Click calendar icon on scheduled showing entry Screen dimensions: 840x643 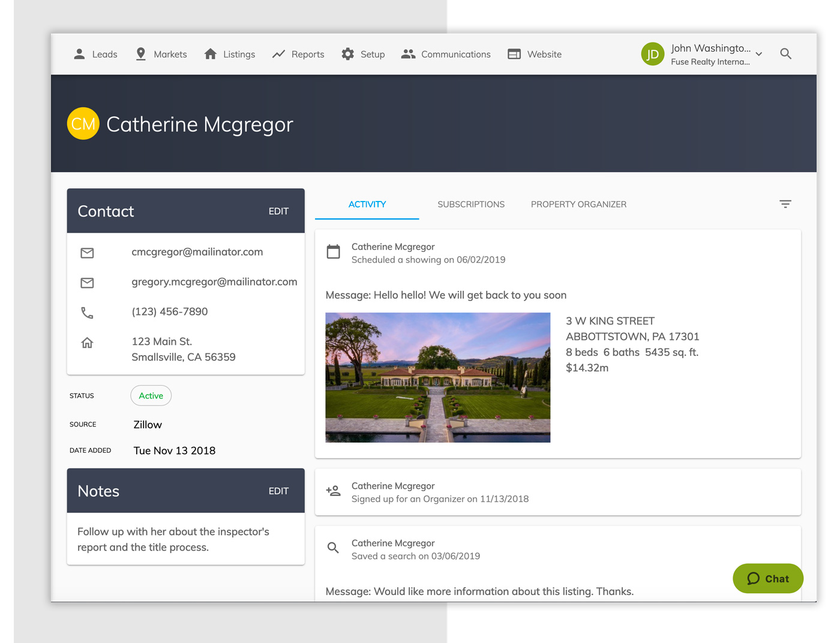tap(333, 251)
